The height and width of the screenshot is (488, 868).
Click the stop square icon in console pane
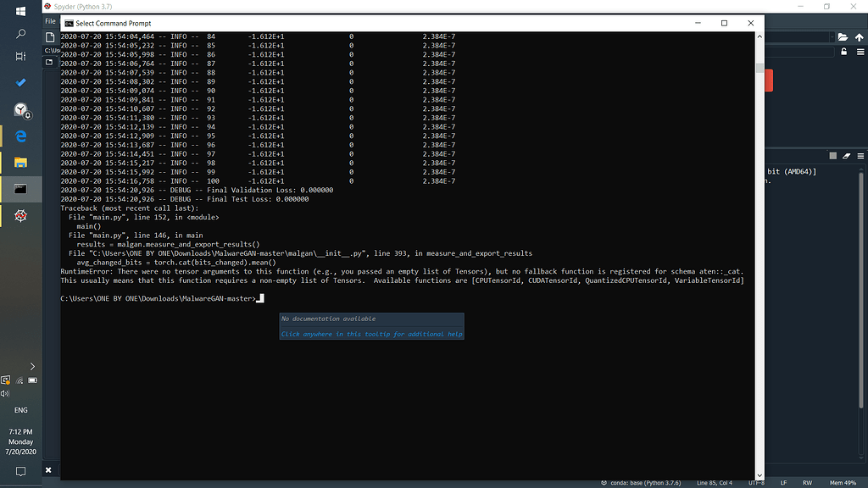click(x=833, y=156)
